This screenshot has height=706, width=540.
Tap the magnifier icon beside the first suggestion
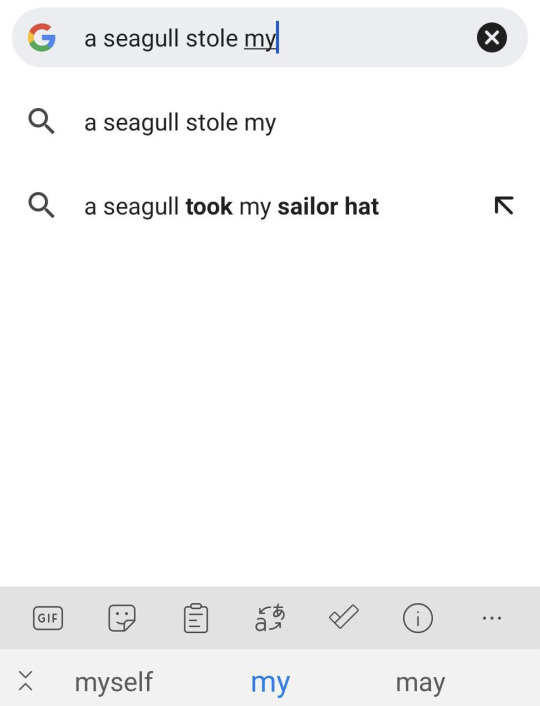[x=41, y=122]
